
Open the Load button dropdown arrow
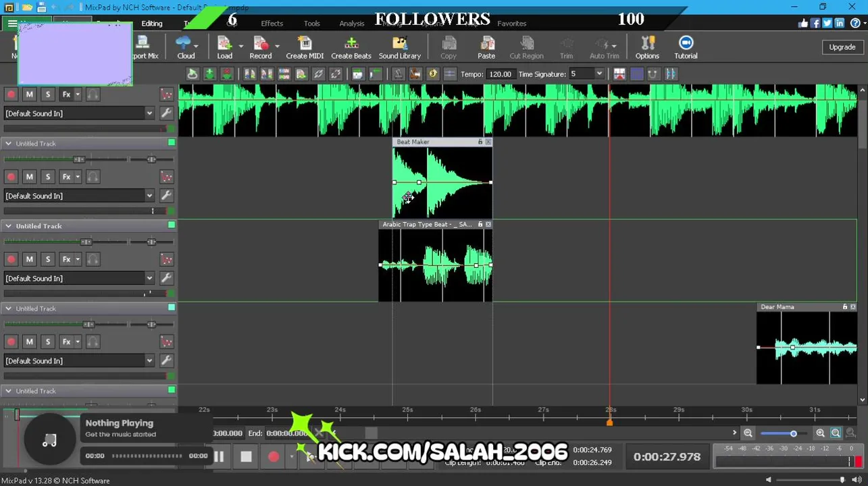240,46
